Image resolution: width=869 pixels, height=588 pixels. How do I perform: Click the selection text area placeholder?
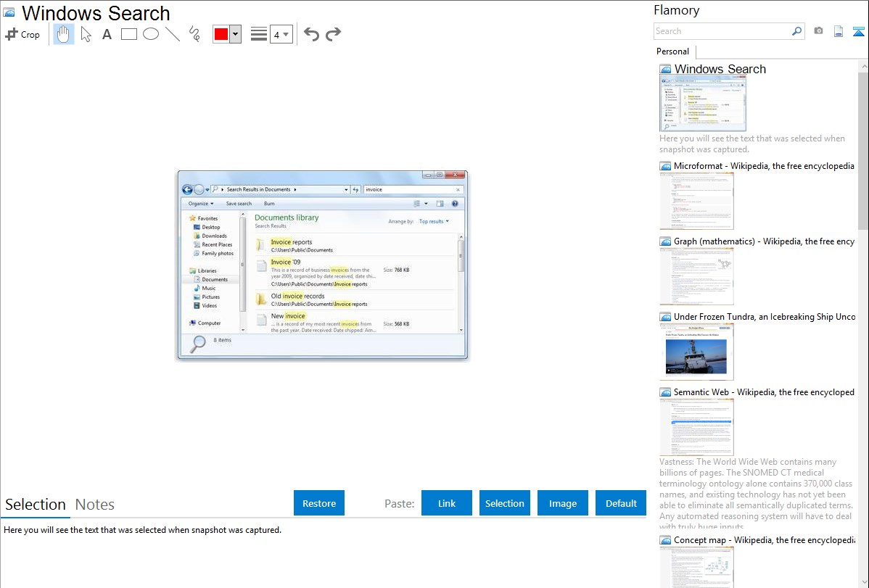142,530
